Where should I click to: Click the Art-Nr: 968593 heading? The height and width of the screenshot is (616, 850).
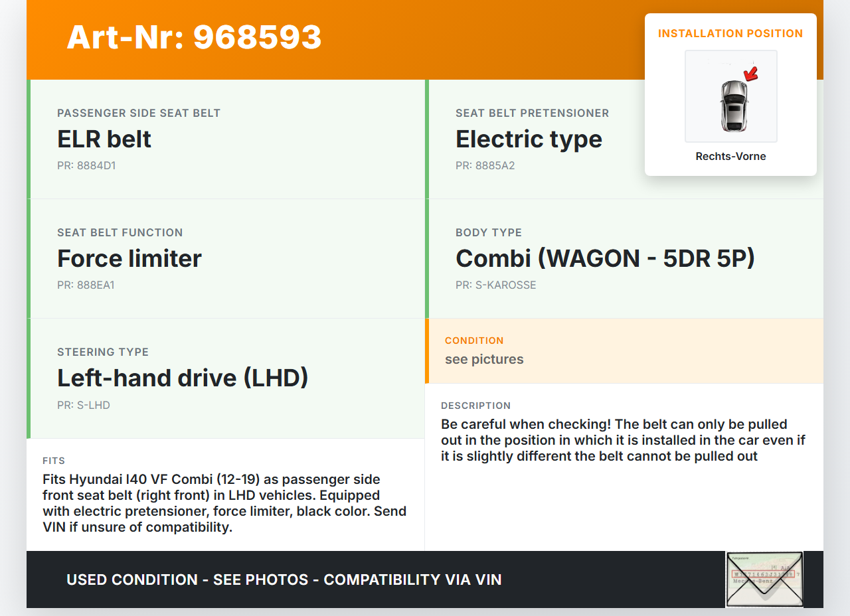194,37
